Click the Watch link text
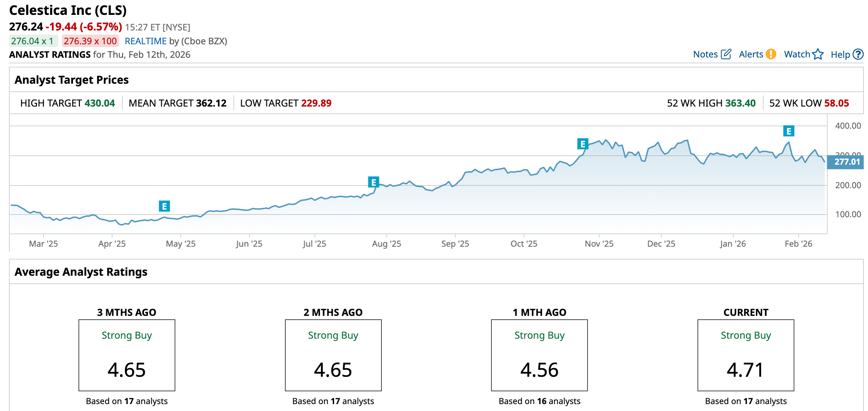The width and height of the screenshot is (868, 411). pyautogui.click(x=797, y=54)
